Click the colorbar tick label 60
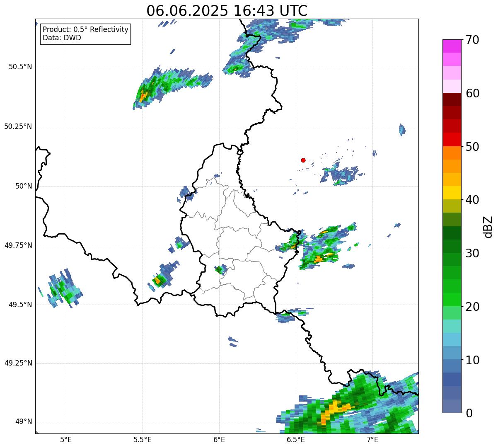This screenshot has height=448, width=498. click(472, 93)
